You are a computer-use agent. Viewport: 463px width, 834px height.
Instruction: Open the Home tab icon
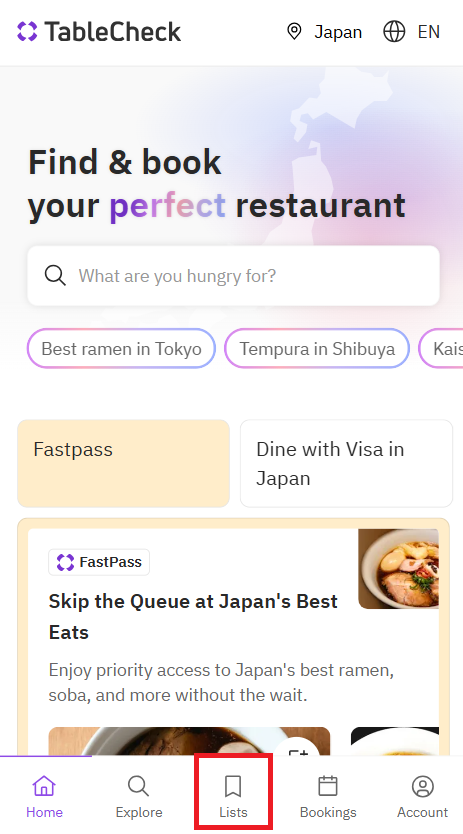(44, 786)
